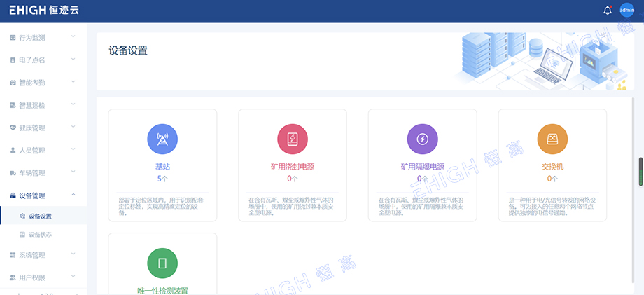This screenshot has width=644, height=295.
Task: Click the 设备管理 sidebar icon
Action: [x=13, y=195]
